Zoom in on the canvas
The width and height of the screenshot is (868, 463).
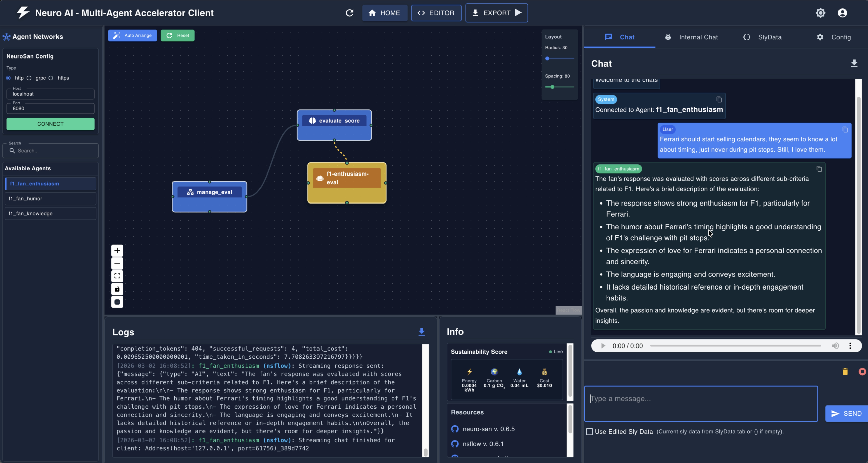click(117, 250)
